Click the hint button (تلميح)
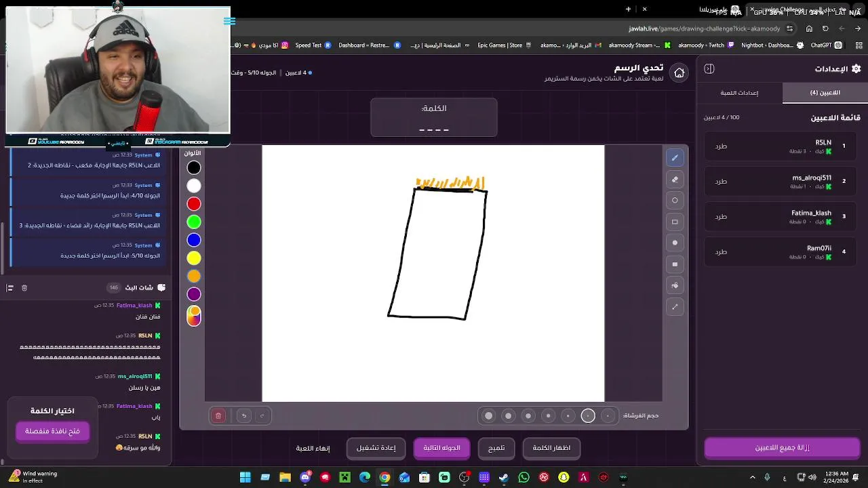The image size is (868, 488). pos(496,448)
